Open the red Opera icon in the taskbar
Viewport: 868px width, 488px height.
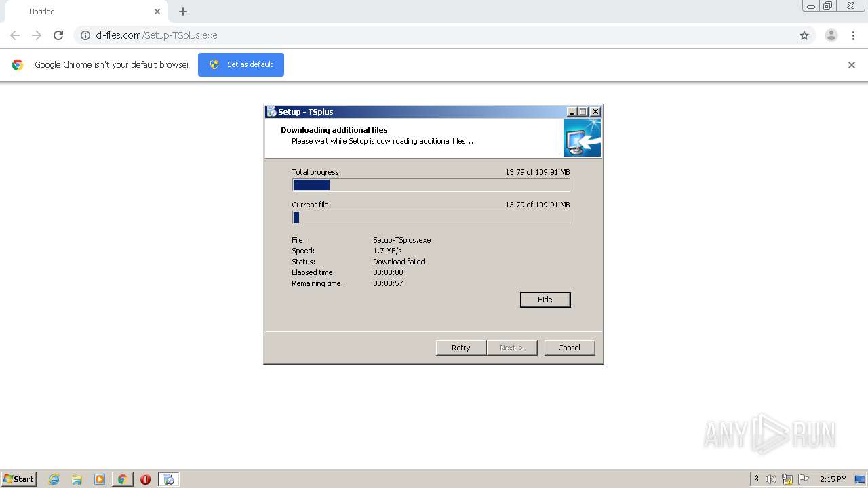(145, 479)
